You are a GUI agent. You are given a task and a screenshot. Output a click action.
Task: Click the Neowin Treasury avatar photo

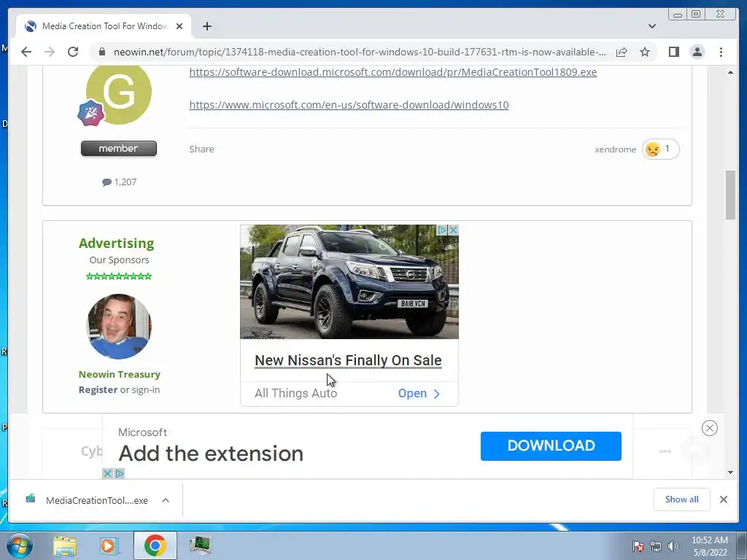[x=119, y=327]
